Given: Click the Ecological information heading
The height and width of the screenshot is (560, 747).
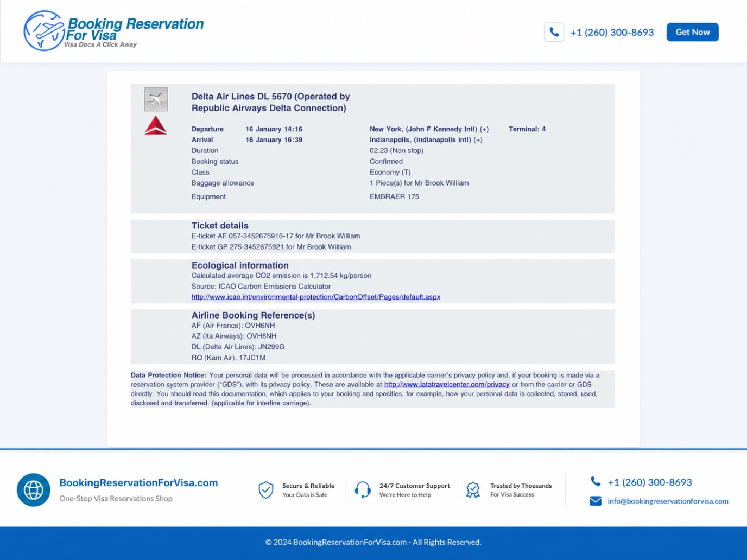Looking at the screenshot, I should point(240,265).
